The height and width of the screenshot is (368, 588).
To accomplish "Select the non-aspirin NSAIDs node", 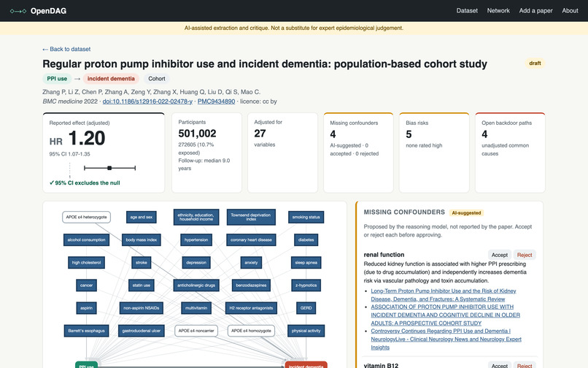I will click(x=142, y=308).
